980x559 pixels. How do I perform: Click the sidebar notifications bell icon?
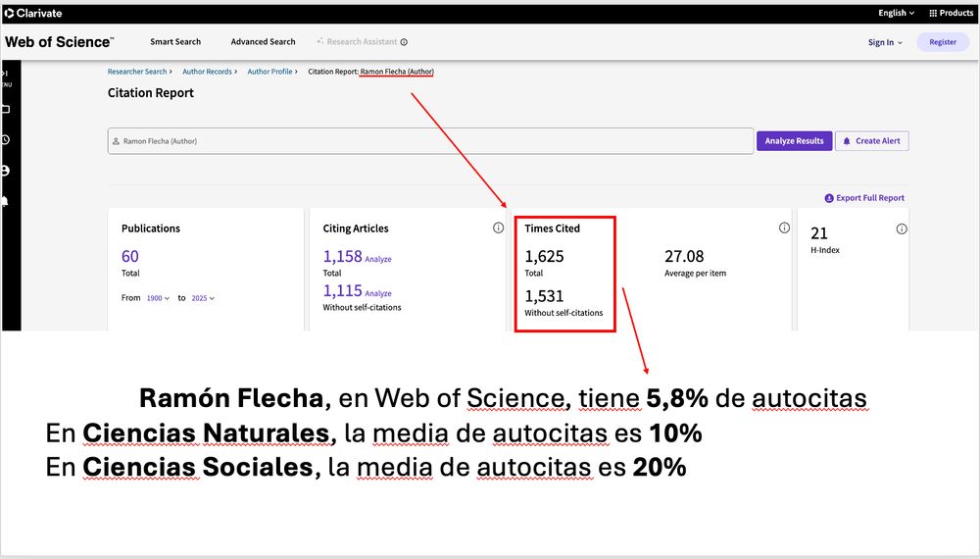point(6,201)
